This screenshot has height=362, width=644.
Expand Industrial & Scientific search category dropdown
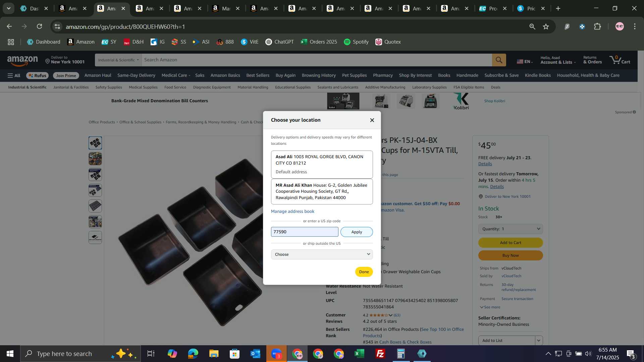click(118, 60)
